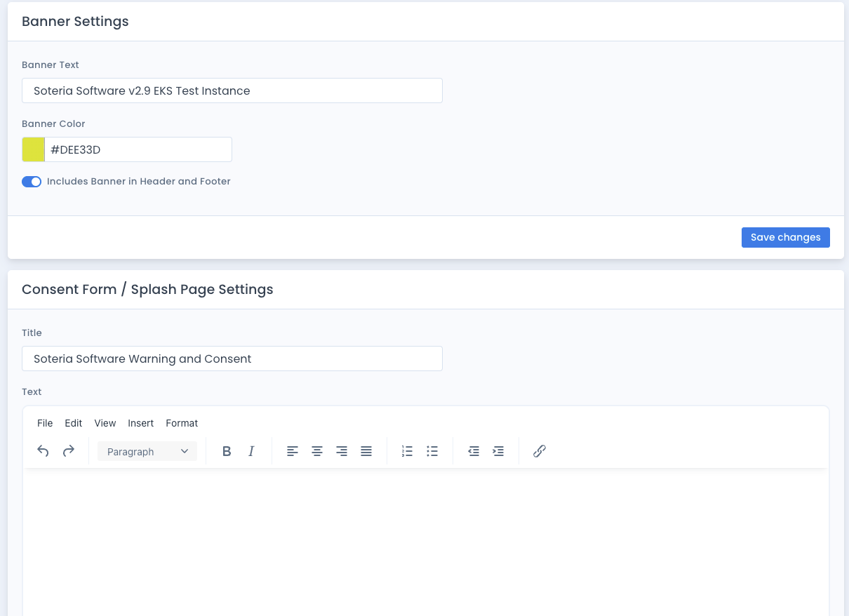Click the yellow banner color swatch
Image resolution: width=849 pixels, height=616 pixels.
pos(33,149)
